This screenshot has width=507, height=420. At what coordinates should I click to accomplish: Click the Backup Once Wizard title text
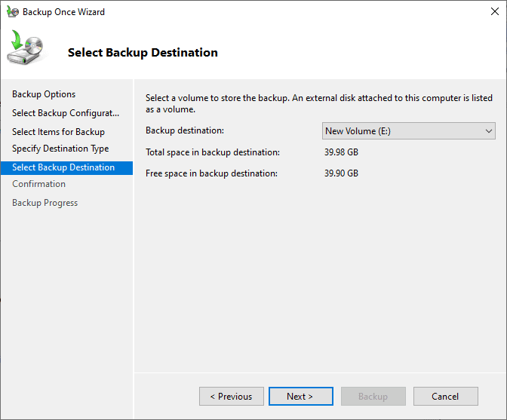[63, 12]
